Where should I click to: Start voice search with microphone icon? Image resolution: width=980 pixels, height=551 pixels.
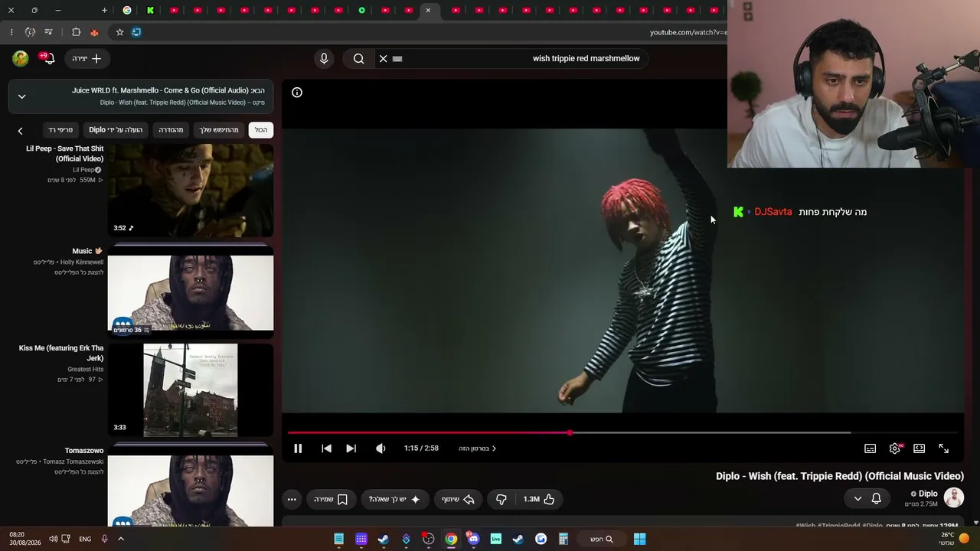324,58
